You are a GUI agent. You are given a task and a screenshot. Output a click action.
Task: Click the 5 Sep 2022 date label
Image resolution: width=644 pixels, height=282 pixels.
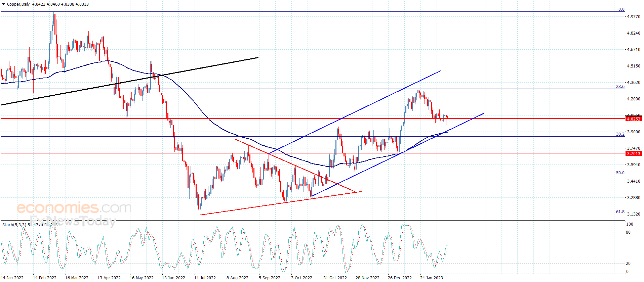tap(270, 278)
